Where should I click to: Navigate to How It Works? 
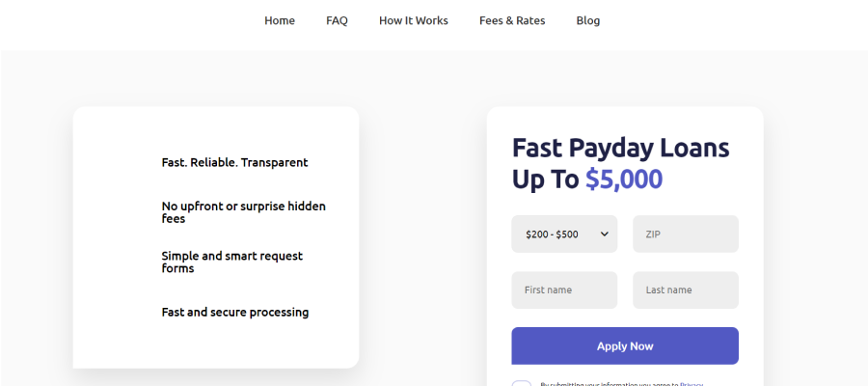(413, 20)
